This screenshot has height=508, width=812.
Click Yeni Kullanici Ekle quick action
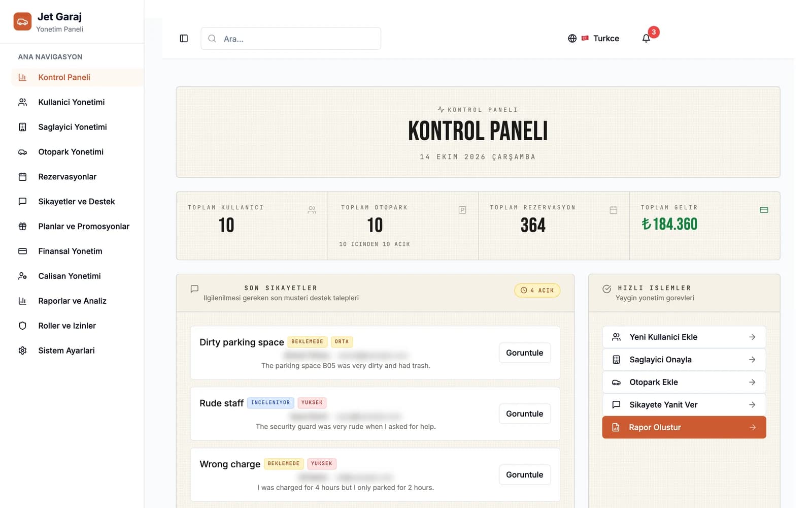coord(684,337)
